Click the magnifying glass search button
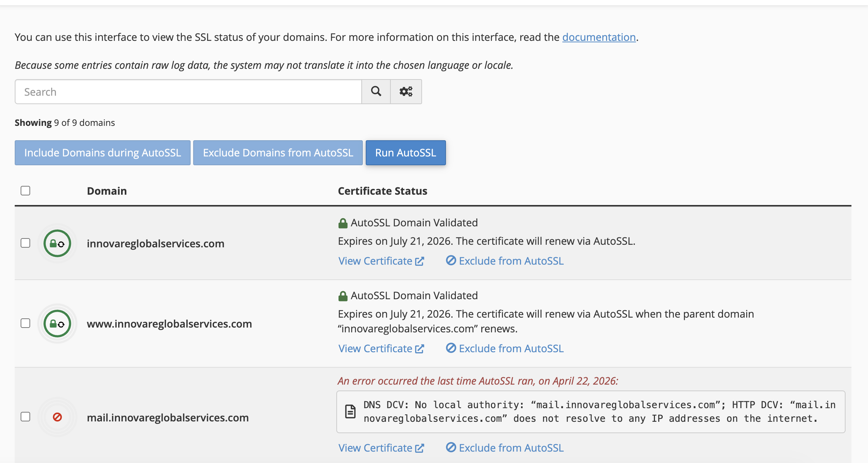 coord(376,91)
